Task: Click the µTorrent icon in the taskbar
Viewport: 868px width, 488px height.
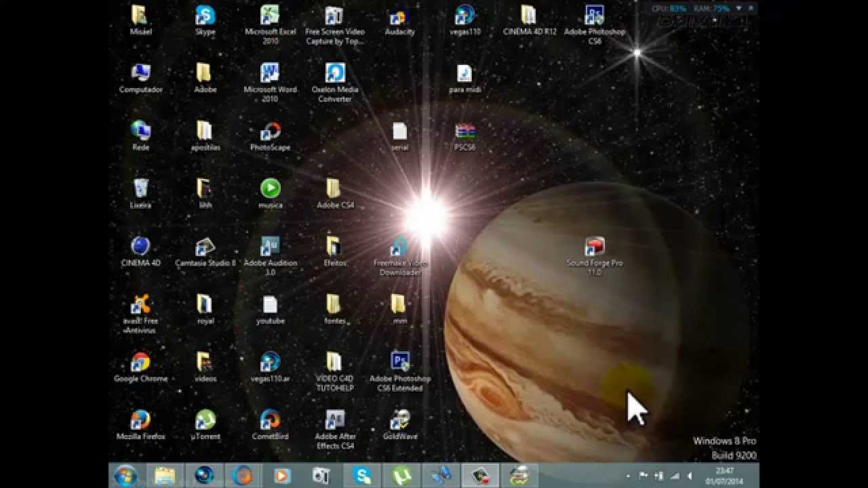Action: pos(400,476)
